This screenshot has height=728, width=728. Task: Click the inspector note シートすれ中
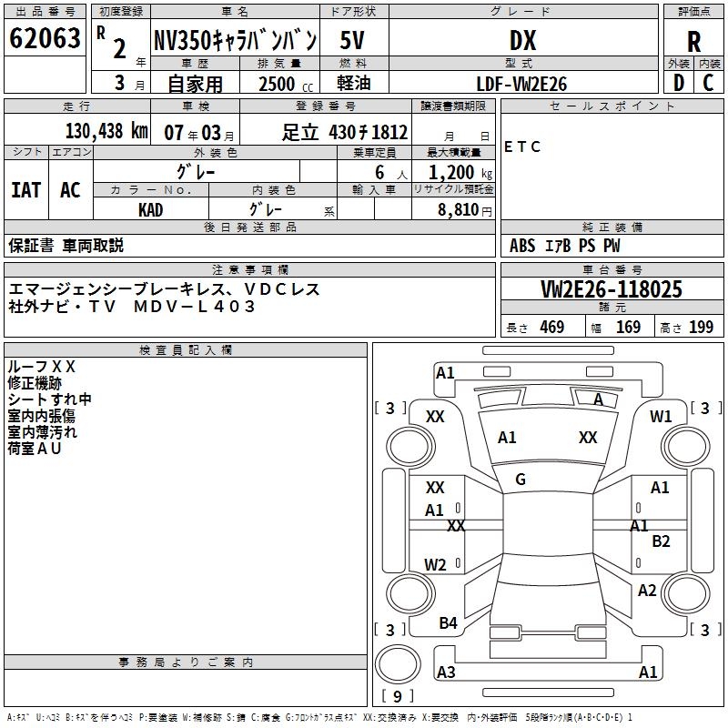[x=49, y=399]
